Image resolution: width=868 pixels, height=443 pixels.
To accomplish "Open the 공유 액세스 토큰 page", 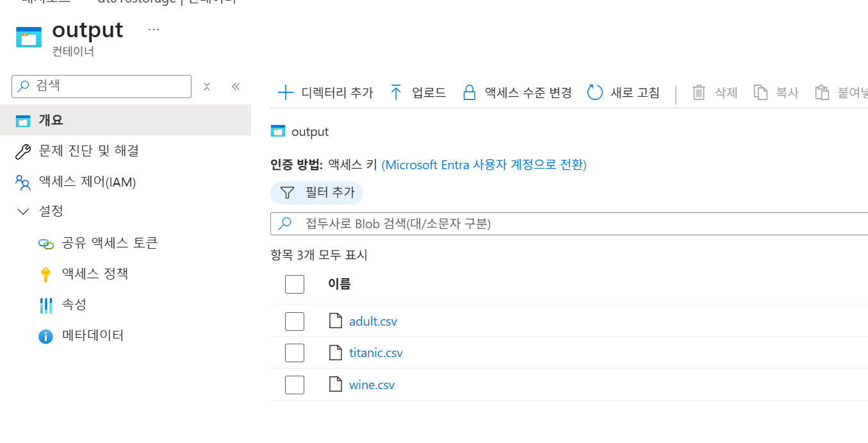I will [110, 243].
